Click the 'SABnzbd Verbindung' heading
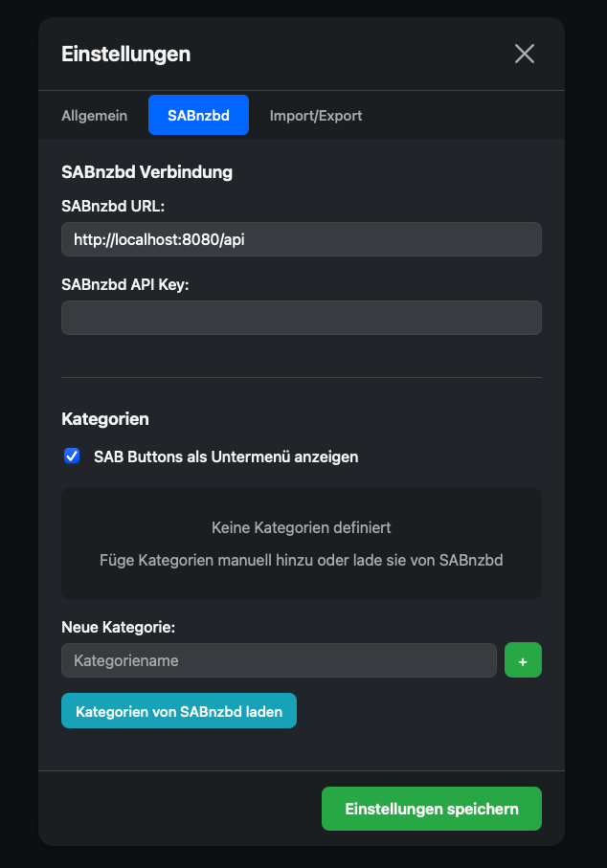 (146, 172)
